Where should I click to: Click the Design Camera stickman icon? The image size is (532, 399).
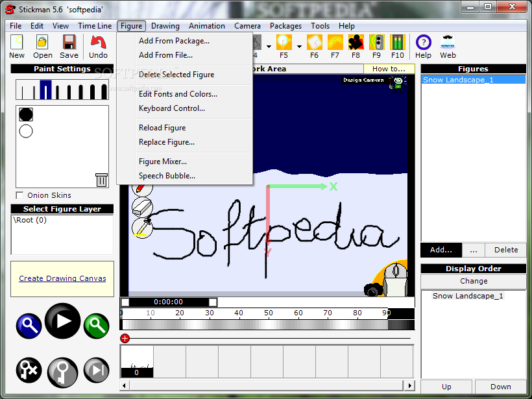click(398, 84)
